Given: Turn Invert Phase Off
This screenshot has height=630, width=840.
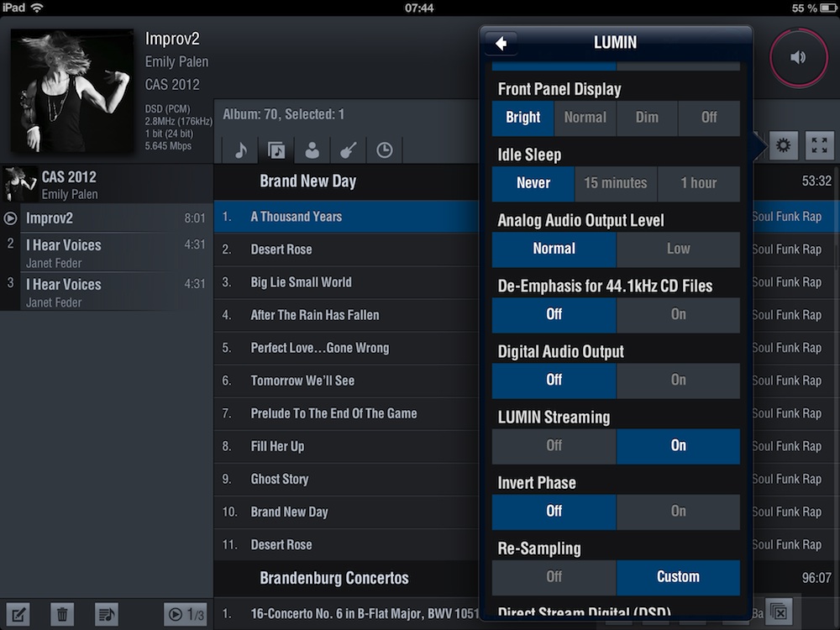Looking at the screenshot, I should click(554, 512).
